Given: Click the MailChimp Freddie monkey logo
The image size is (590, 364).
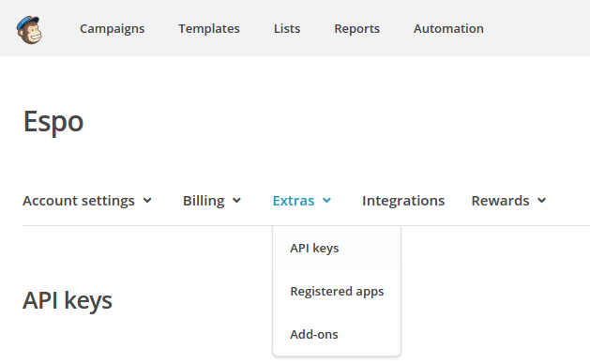Looking at the screenshot, I should tap(29, 30).
